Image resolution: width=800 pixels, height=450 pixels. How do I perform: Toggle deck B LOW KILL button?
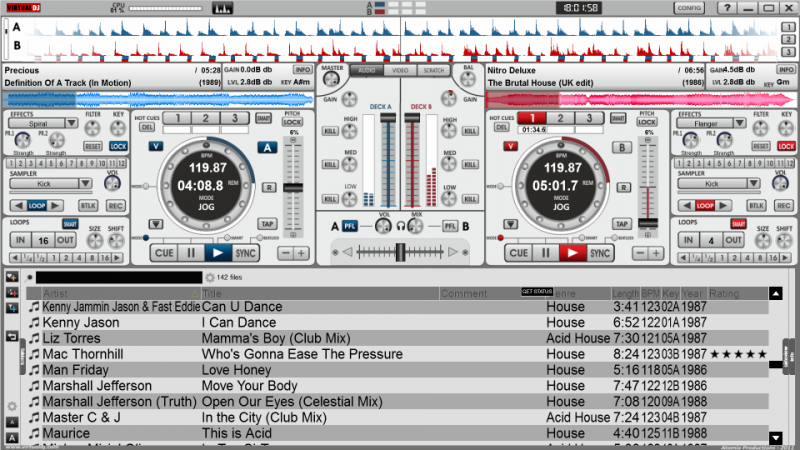point(470,199)
